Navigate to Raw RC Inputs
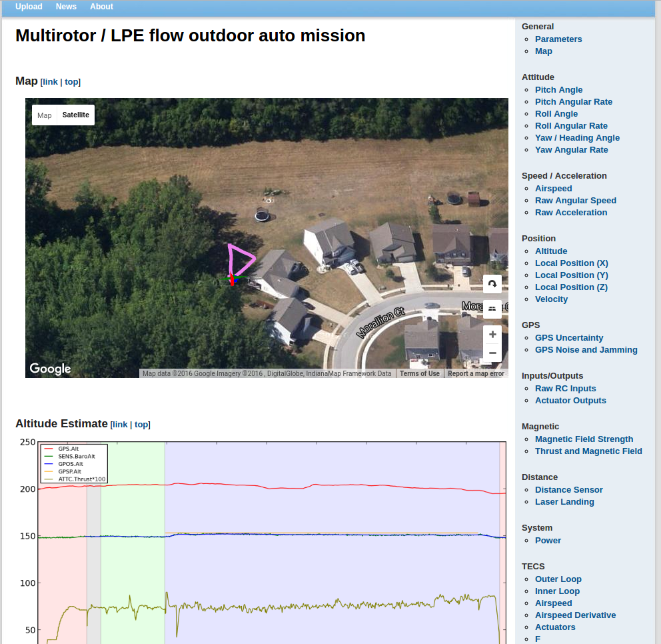Image resolution: width=661 pixels, height=644 pixels. (x=565, y=389)
